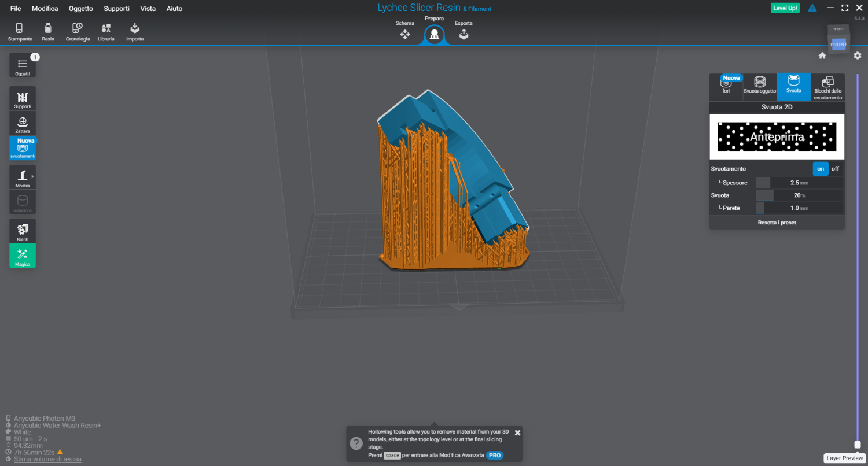
Task: Launch the Magico magic tool
Action: click(x=23, y=256)
